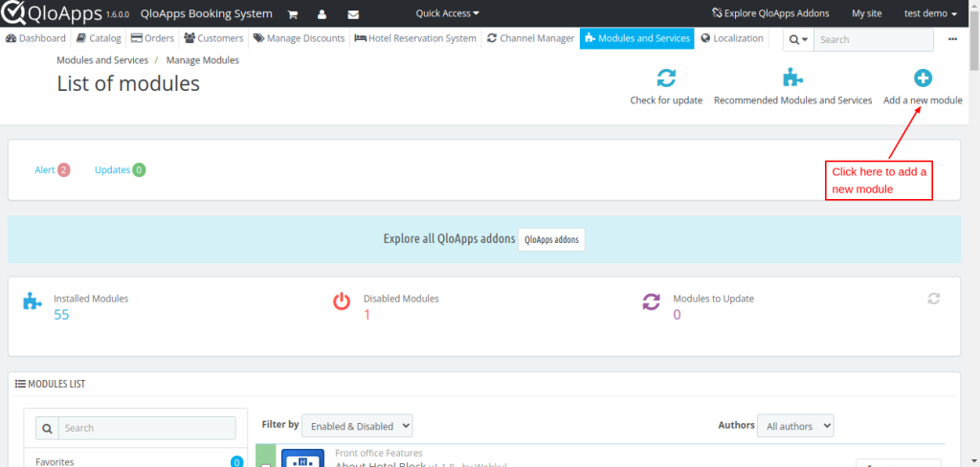
Task: Open the customer person icon
Action: click(322, 14)
